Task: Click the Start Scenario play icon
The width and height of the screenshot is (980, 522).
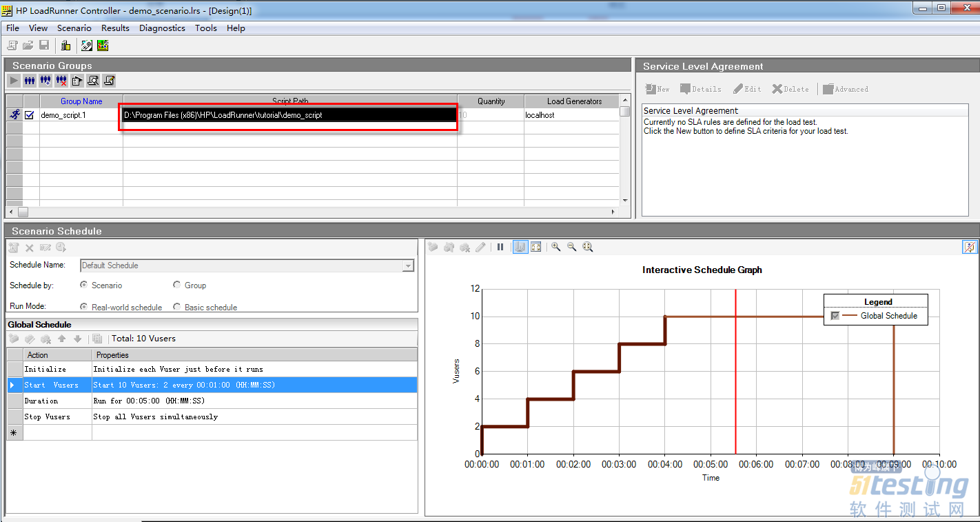Action: (x=14, y=81)
